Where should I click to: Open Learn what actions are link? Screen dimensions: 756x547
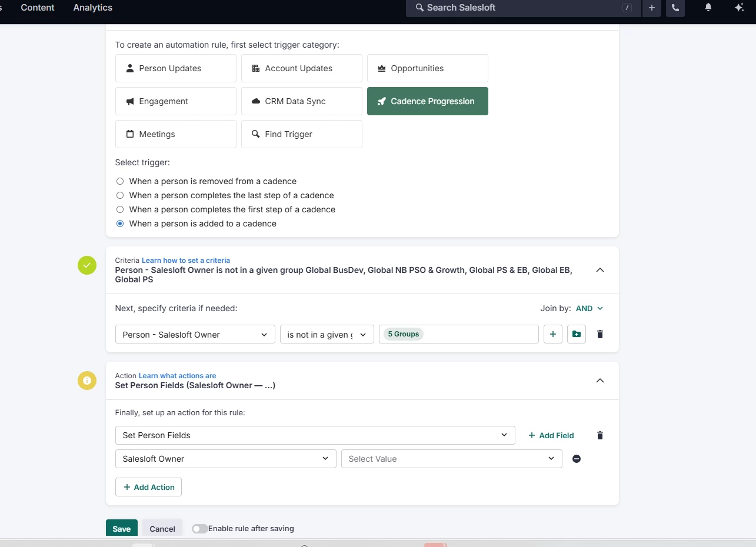178,375
